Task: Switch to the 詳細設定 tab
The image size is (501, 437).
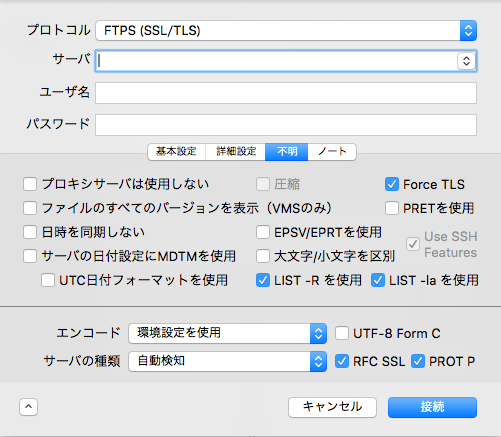Action: pyautogui.click(x=236, y=152)
